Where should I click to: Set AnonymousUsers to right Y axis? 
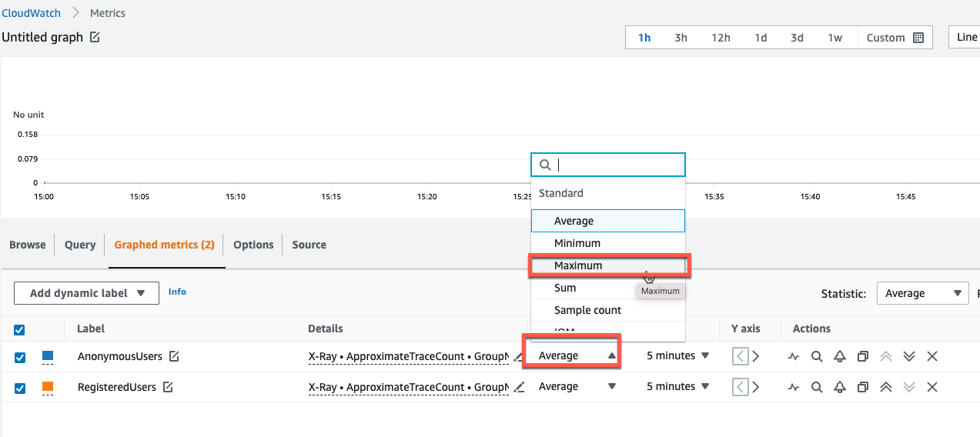[x=755, y=356]
